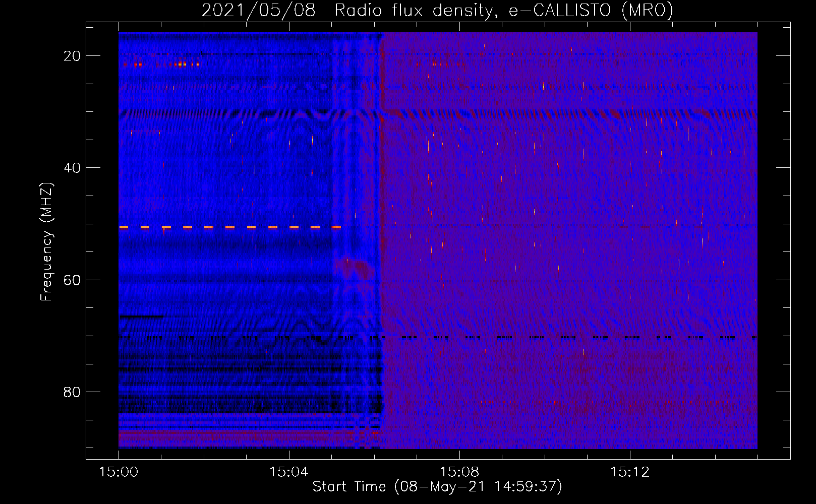Click the 15:00 time axis label

[x=119, y=472]
